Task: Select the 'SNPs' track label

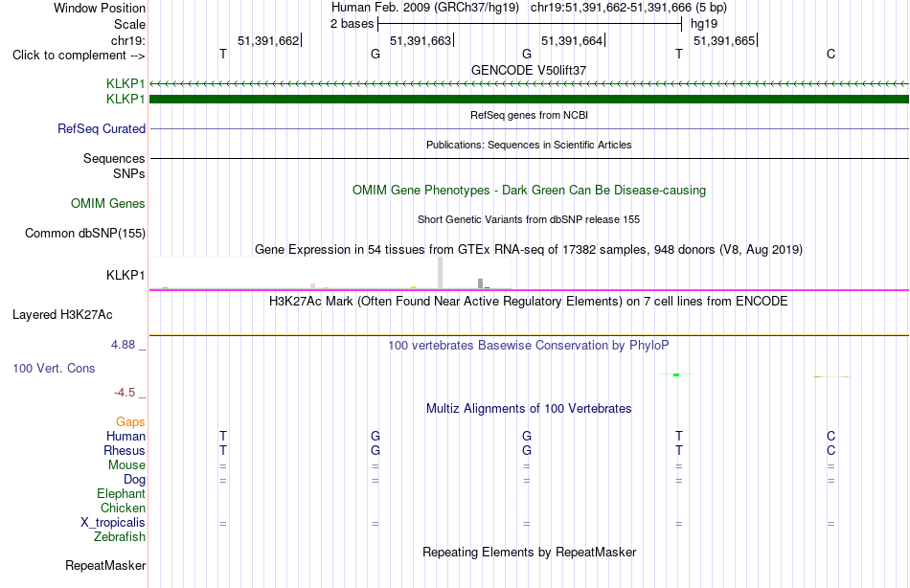Action: pyautogui.click(x=129, y=173)
